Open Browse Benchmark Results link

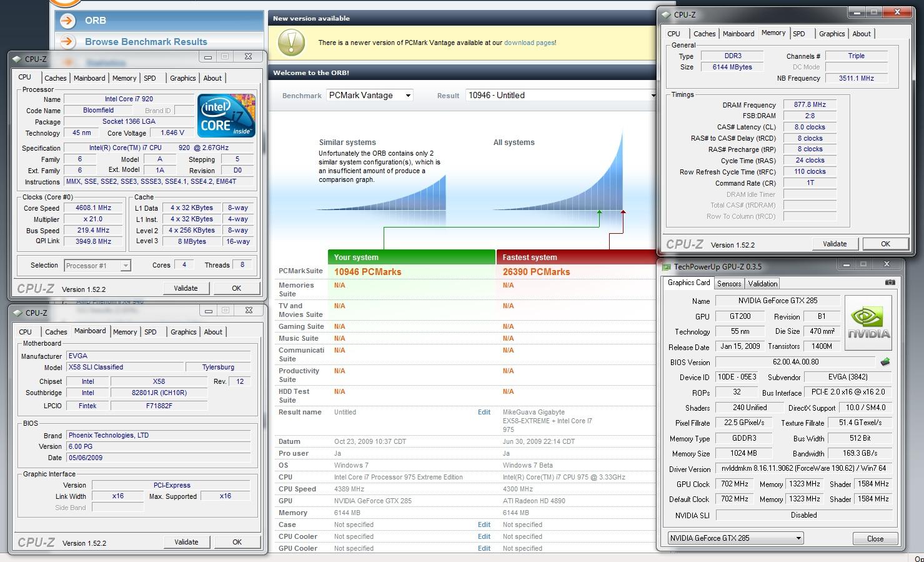[146, 42]
